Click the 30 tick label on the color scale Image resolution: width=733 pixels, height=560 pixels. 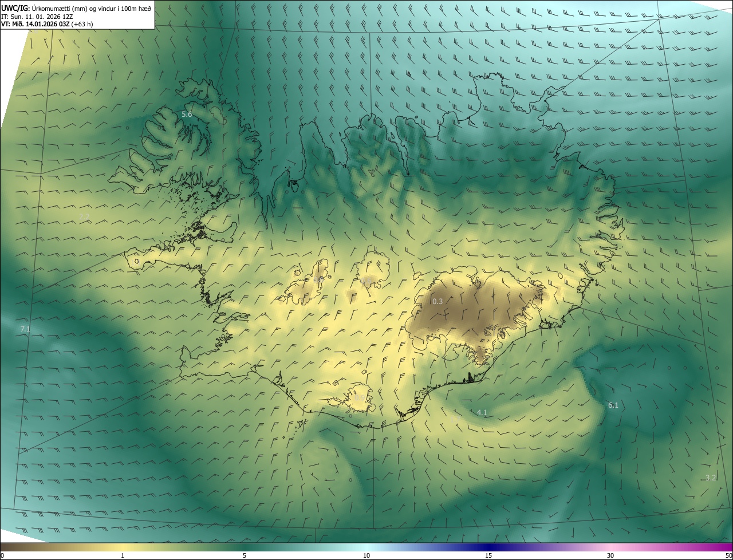[610, 555]
